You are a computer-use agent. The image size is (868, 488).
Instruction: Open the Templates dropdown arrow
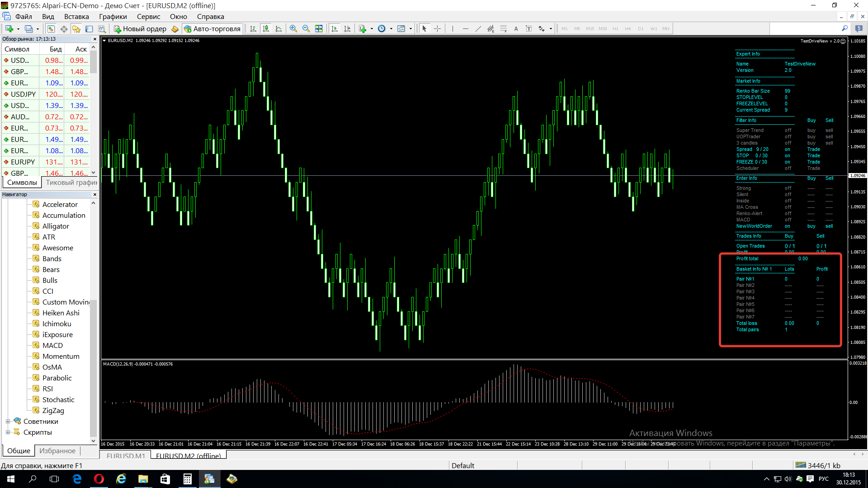click(410, 29)
